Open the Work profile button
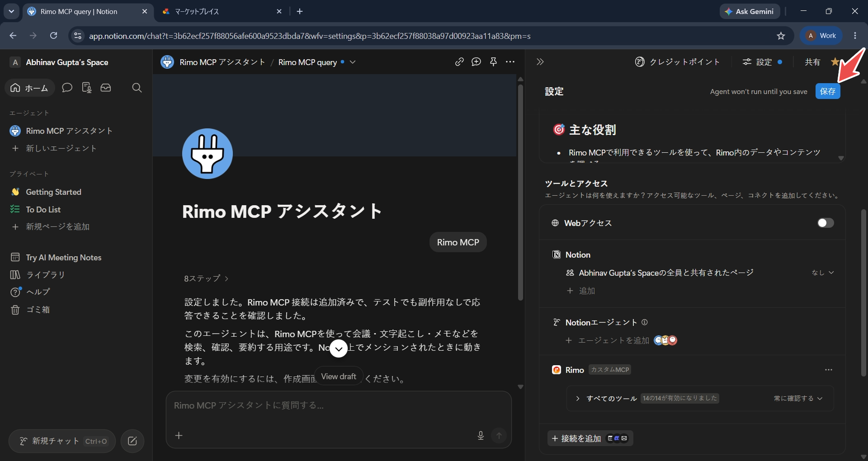 point(821,36)
